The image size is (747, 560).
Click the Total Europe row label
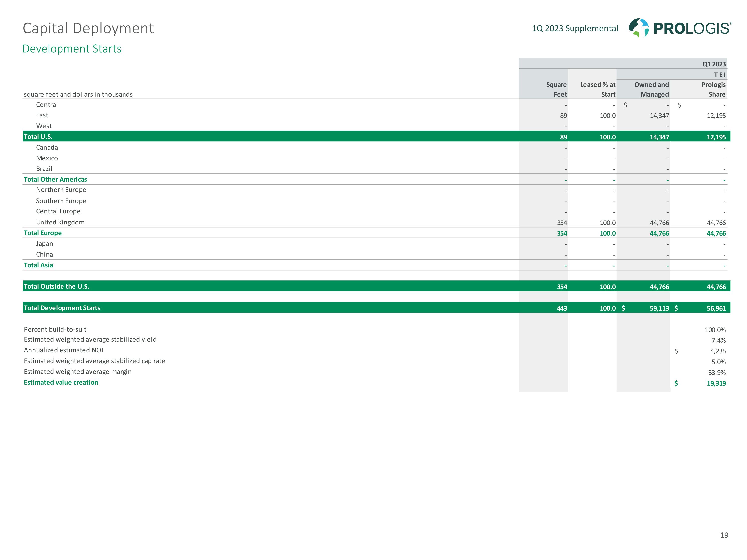point(43,233)
